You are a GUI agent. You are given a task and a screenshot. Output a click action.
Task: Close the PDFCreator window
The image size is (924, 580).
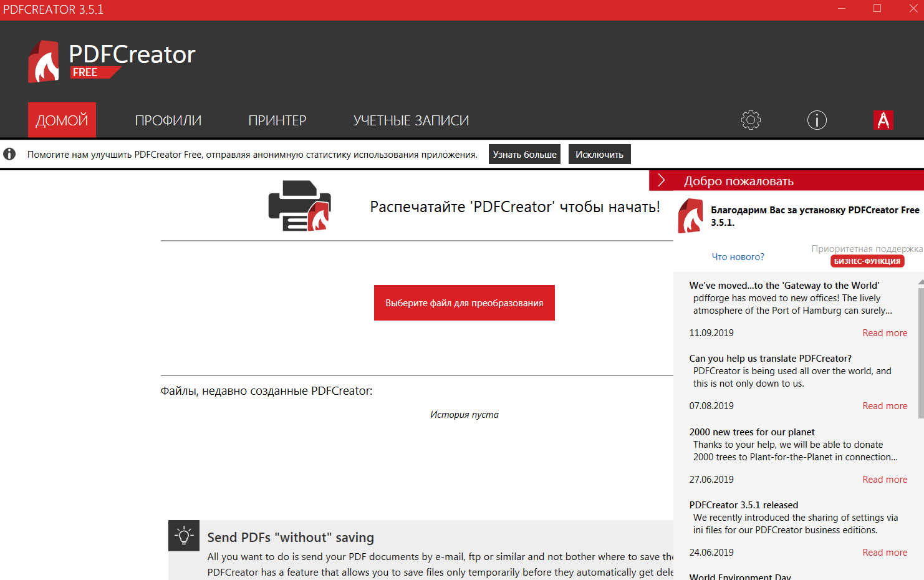(x=913, y=9)
